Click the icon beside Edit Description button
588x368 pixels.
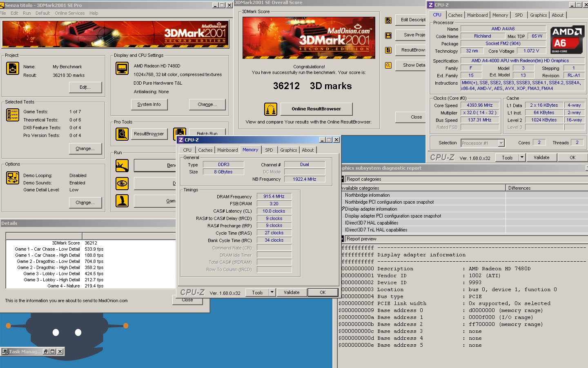388,20
